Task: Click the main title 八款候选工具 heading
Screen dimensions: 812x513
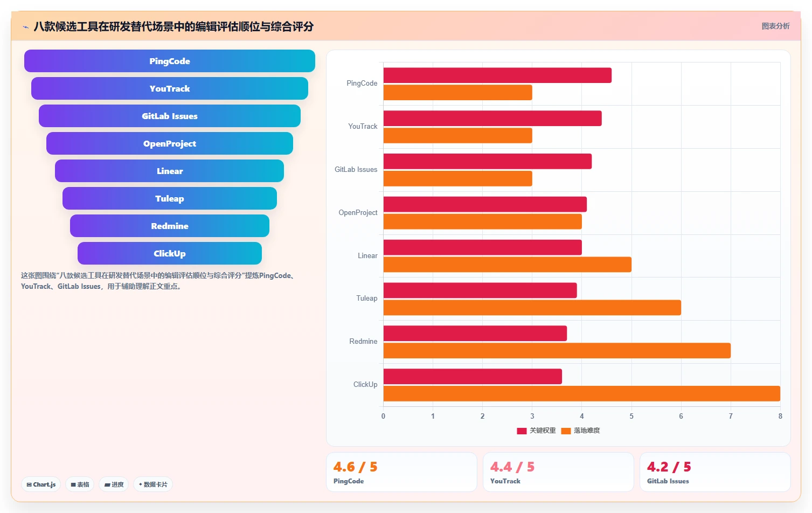Action: pos(173,26)
